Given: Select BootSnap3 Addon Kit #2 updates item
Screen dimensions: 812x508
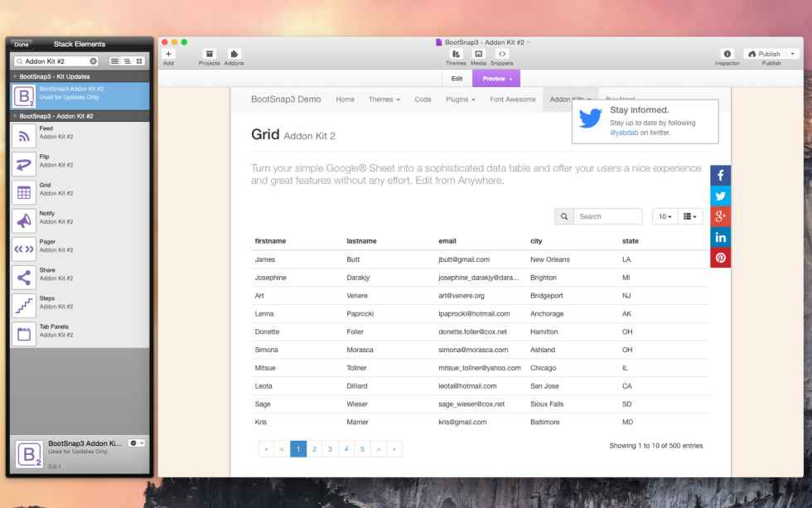Looking at the screenshot, I should pos(80,96).
